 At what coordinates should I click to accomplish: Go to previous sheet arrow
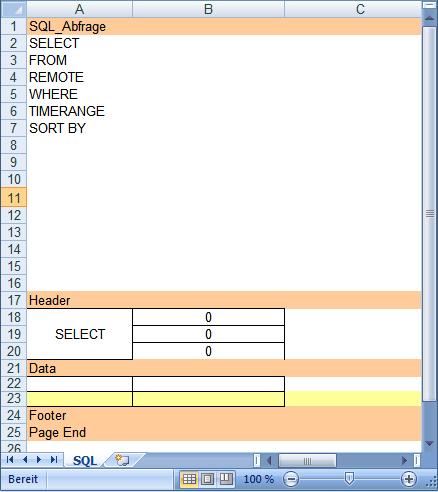[x=25, y=460]
